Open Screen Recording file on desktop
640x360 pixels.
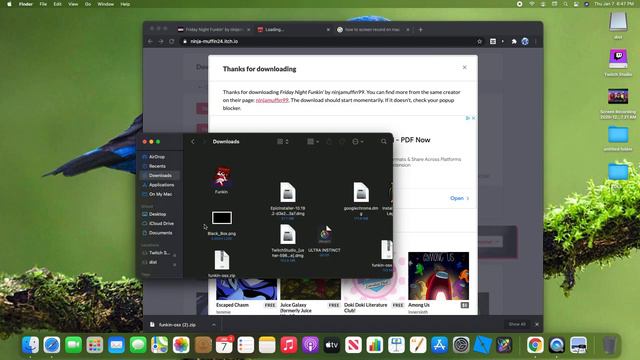pyautogui.click(x=618, y=97)
